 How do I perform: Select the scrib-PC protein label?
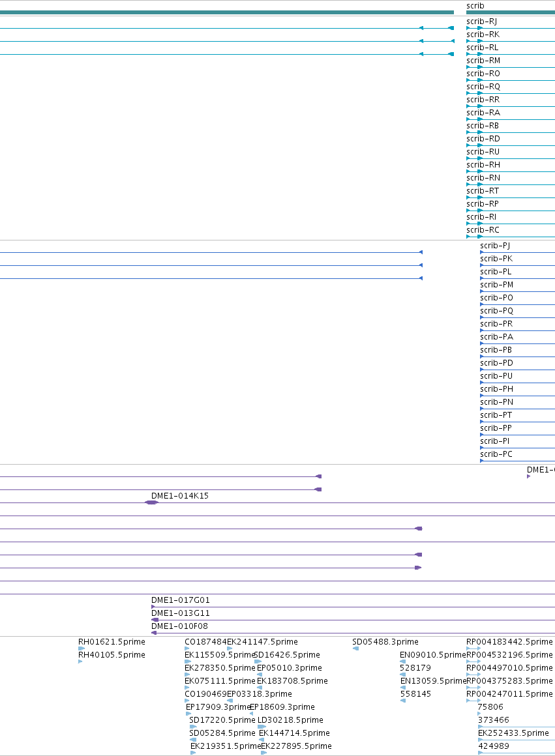pos(496,454)
